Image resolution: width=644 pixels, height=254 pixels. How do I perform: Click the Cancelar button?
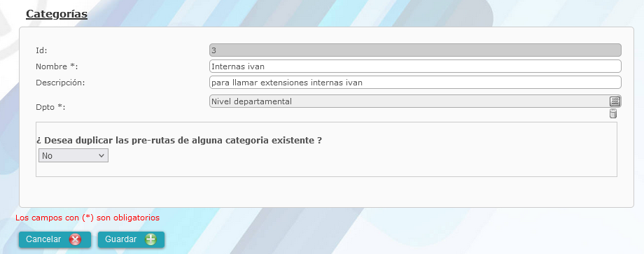[x=55, y=239]
